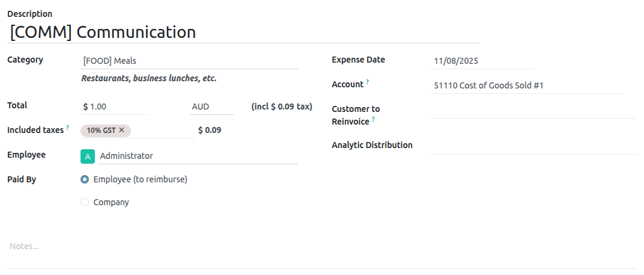This screenshot has width=644, height=275.
Task: Show help tooltip next to Account
Action: click(x=368, y=82)
